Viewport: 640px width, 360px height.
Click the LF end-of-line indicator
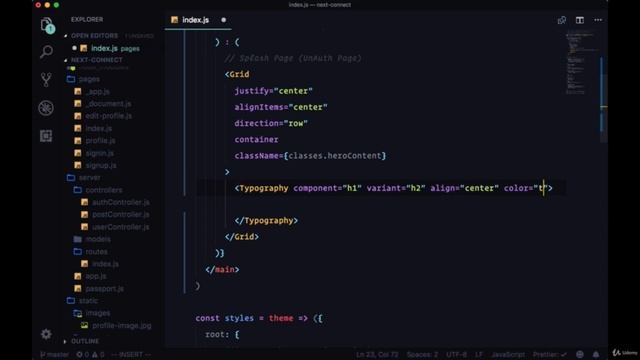pos(478,355)
